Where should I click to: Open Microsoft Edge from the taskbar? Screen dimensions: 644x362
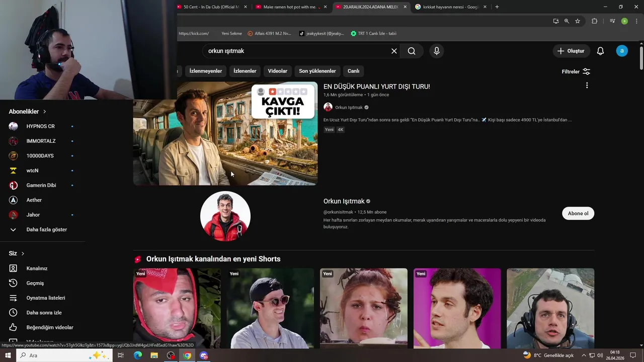[x=137, y=355]
